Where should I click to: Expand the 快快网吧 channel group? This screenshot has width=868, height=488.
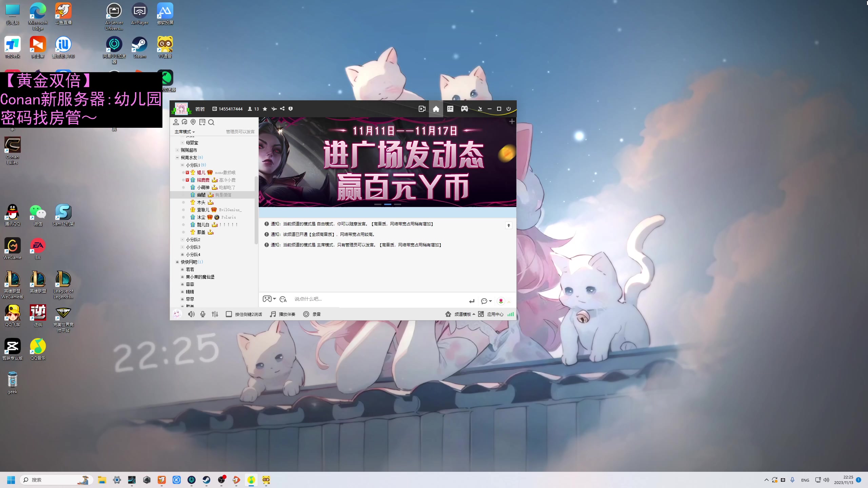pos(177,262)
